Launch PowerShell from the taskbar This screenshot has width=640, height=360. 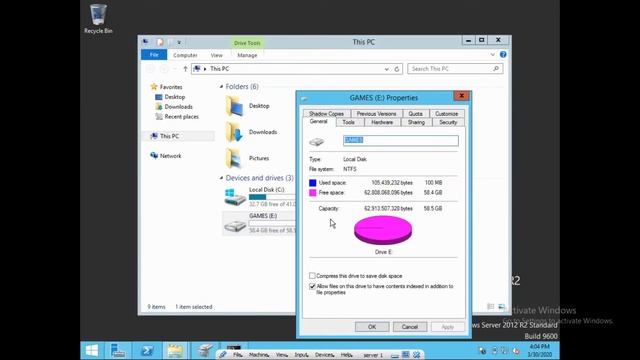pyautogui.click(x=147, y=350)
